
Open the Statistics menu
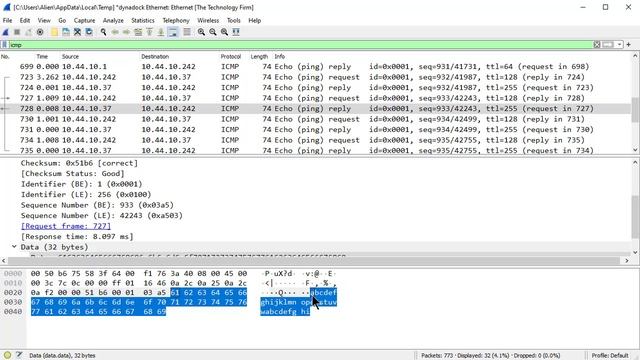pos(143,20)
